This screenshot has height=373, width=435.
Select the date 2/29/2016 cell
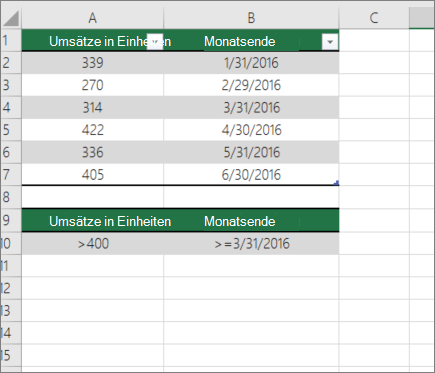(251, 85)
